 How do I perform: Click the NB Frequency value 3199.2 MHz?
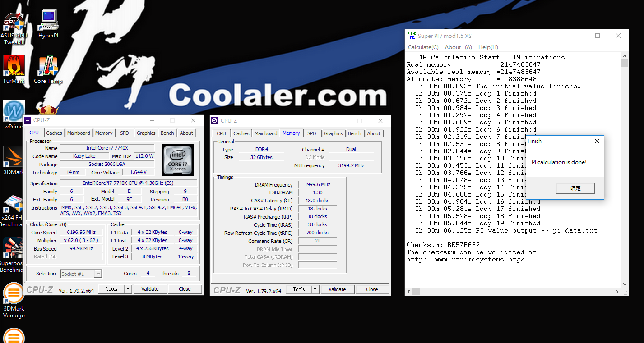[351, 165]
